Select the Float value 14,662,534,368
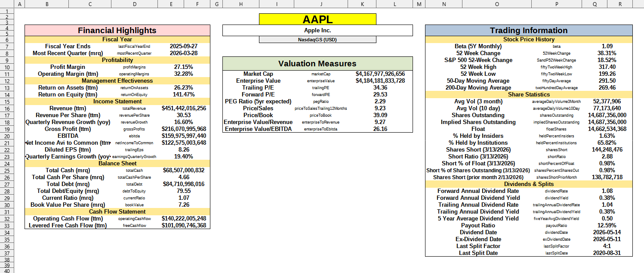 click(607, 129)
